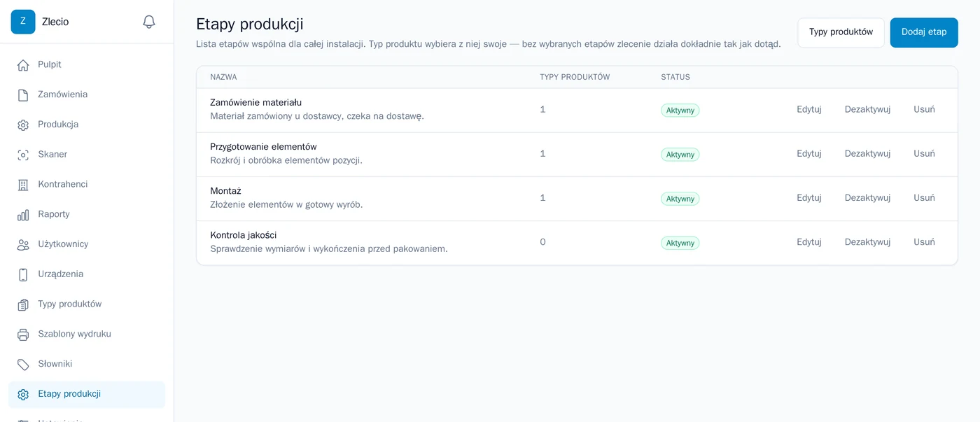Deactivate the Montaż stage
The height and width of the screenshot is (422, 980).
pos(867,197)
